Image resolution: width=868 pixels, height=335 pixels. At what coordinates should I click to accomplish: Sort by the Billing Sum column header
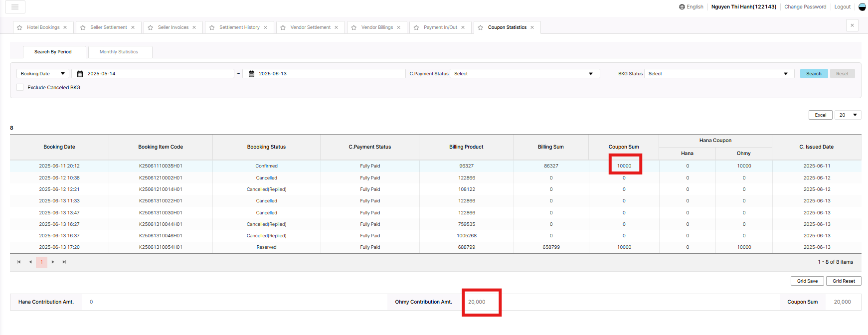[550, 147]
